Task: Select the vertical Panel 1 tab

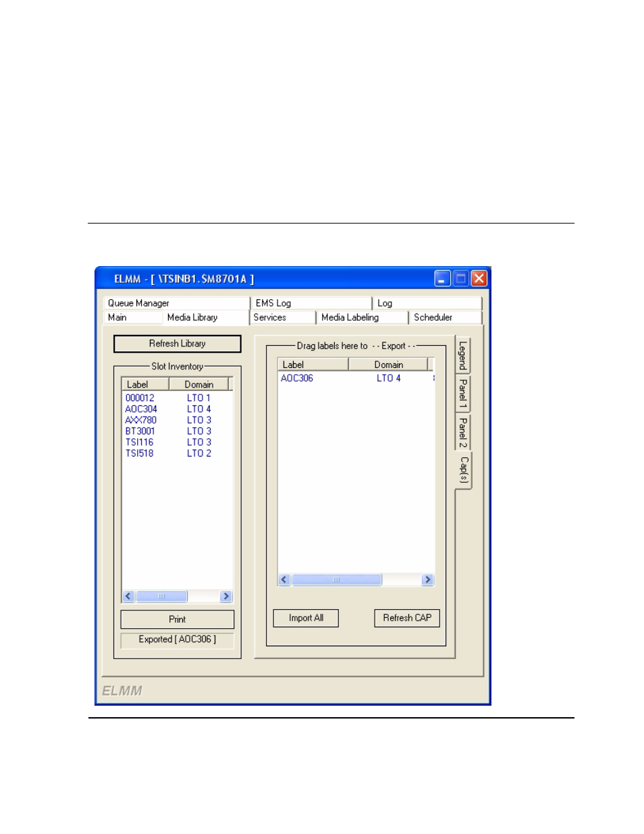Action: point(463,393)
